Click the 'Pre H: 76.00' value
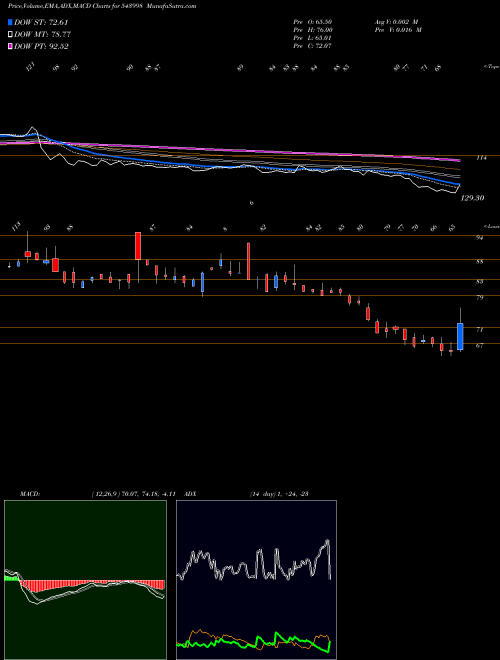Viewport: 500px width, 660px height. [x=313, y=30]
